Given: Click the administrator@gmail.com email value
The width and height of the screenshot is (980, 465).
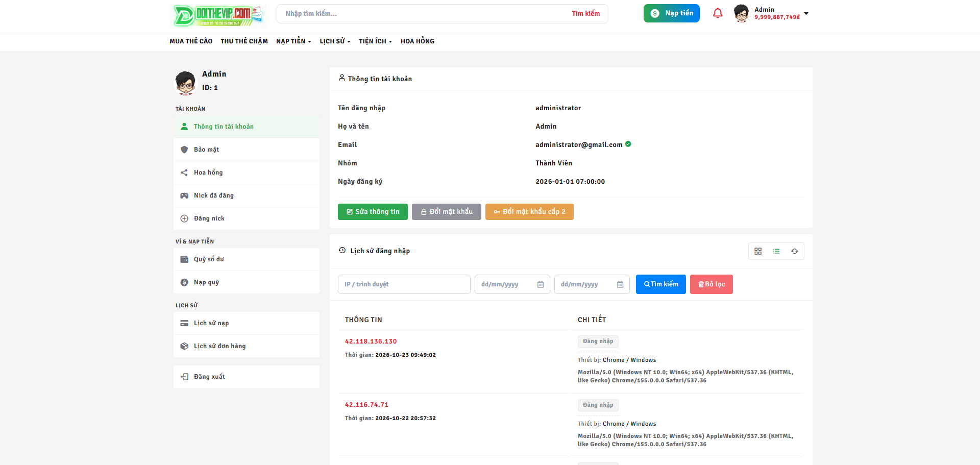Looking at the screenshot, I should coord(579,145).
